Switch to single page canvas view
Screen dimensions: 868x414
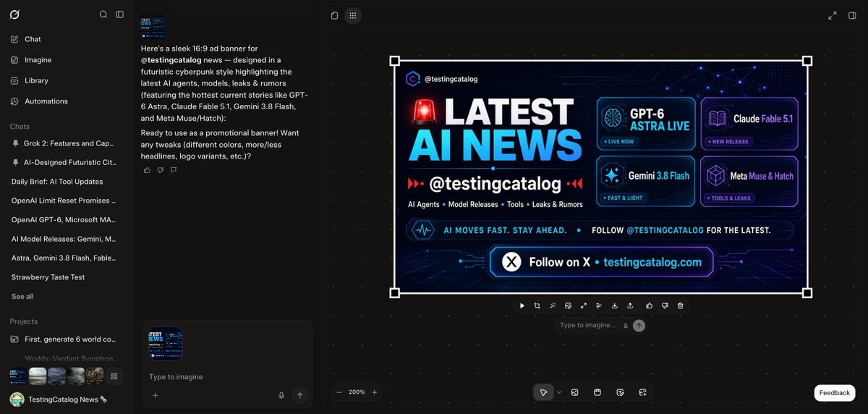click(334, 15)
